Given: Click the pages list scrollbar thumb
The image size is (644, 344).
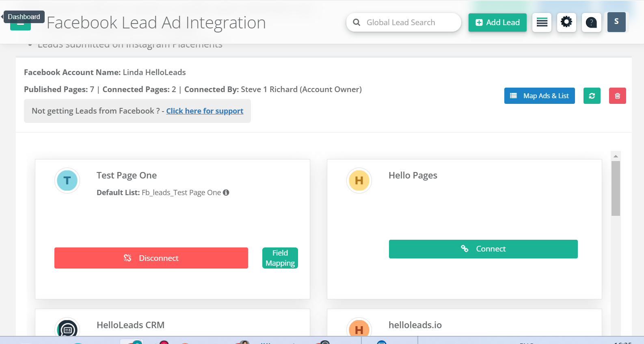Looking at the screenshot, I should click(616, 189).
